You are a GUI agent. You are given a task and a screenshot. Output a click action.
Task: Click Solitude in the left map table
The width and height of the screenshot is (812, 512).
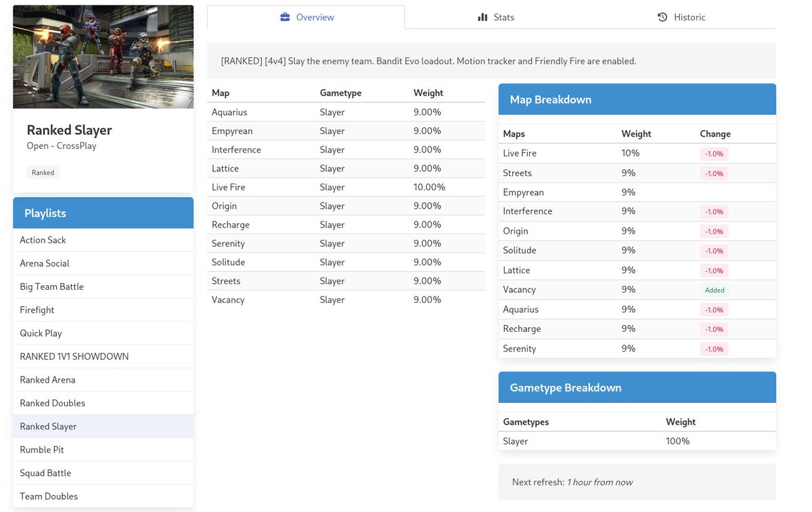point(229,262)
